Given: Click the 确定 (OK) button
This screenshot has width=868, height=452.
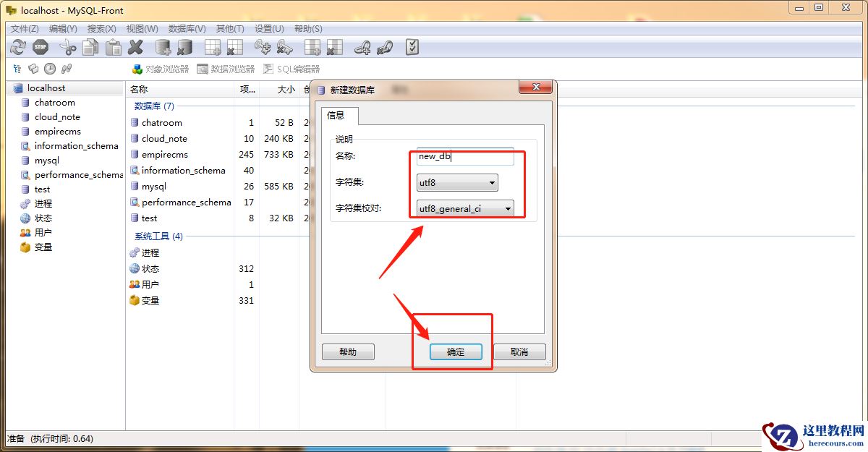Looking at the screenshot, I should pos(456,351).
